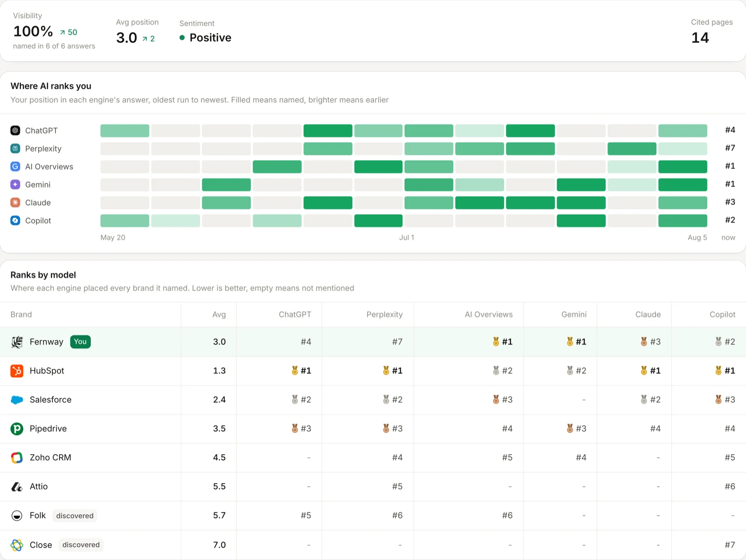Click the Attio brand logo
The image size is (746, 560).
tap(17, 487)
